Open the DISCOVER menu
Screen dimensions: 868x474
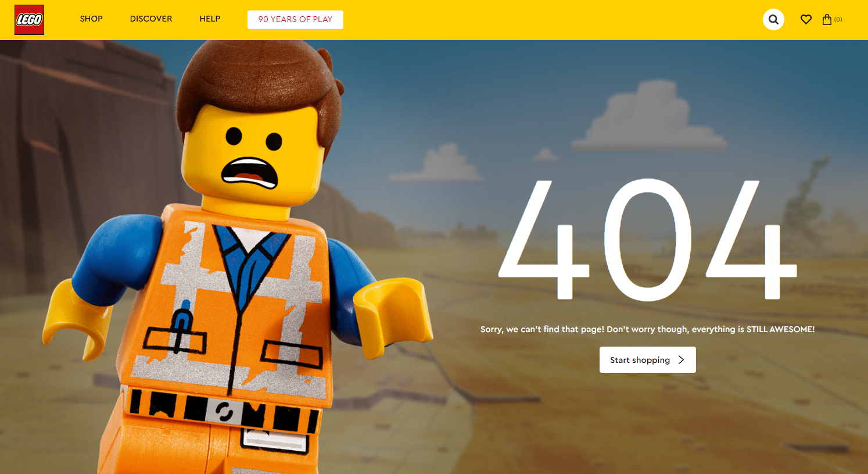151,19
